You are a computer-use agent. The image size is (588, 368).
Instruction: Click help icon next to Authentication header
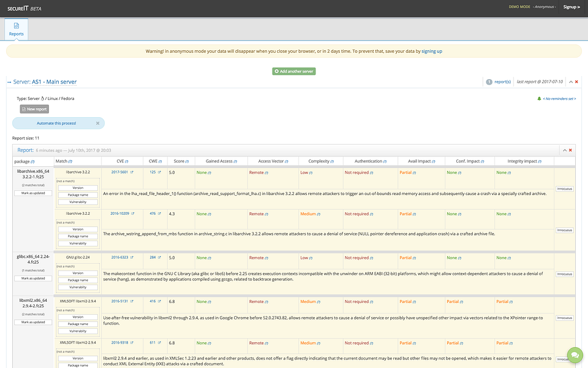tap(385, 161)
